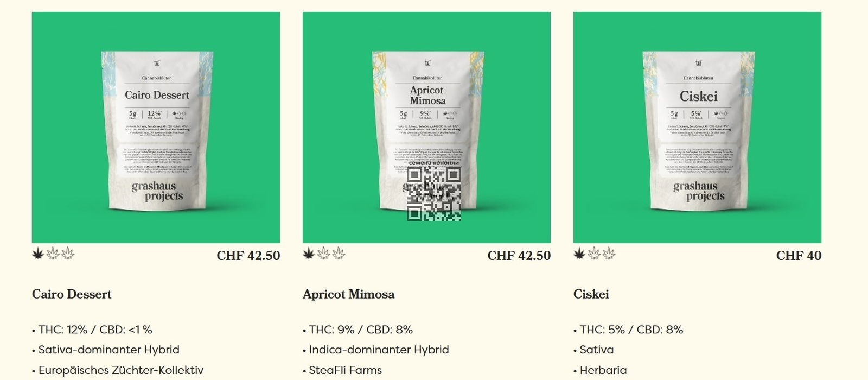The image size is (868, 380).
Task: Click the Ciskei price CHF 40
Action: tap(799, 256)
